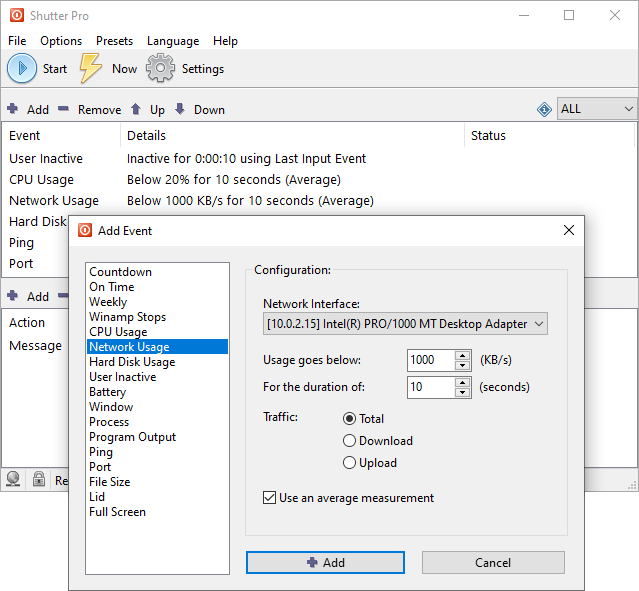Select the Network Usage row in main window
This screenshot has width=639, height=591.
318,201
